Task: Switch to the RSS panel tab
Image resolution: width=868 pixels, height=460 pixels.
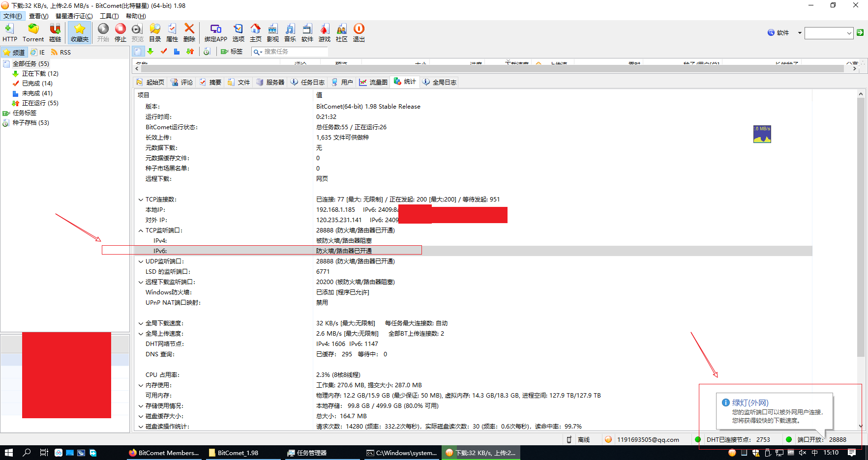Action: [61, 52]
